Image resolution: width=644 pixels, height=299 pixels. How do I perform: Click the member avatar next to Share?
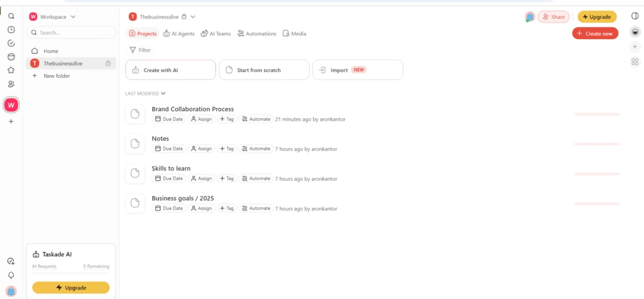click(530, 17)
